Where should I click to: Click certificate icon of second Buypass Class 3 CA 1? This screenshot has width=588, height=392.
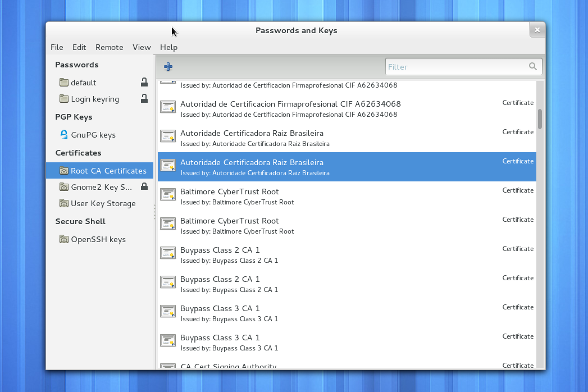coord(167,341)
